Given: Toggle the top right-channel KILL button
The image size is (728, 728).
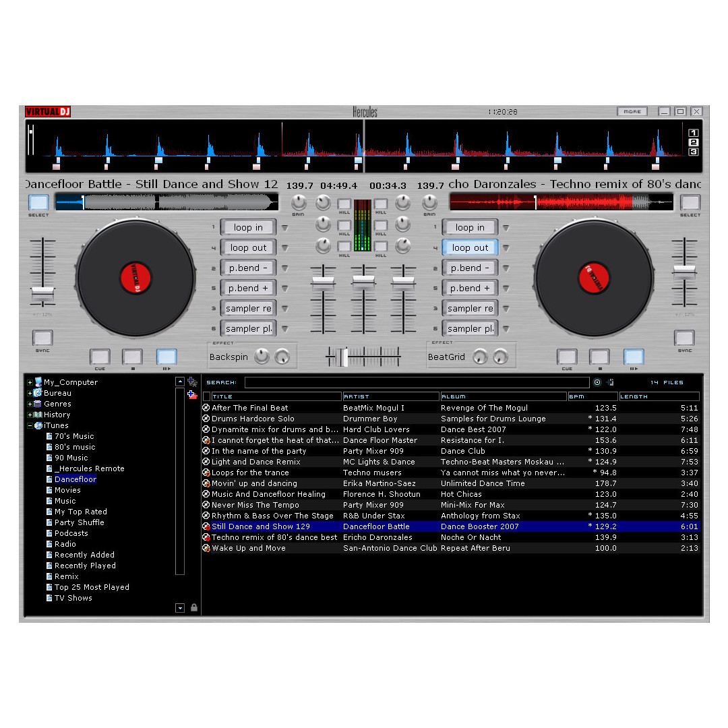Looking at the screenshot, I should [381, 204].
